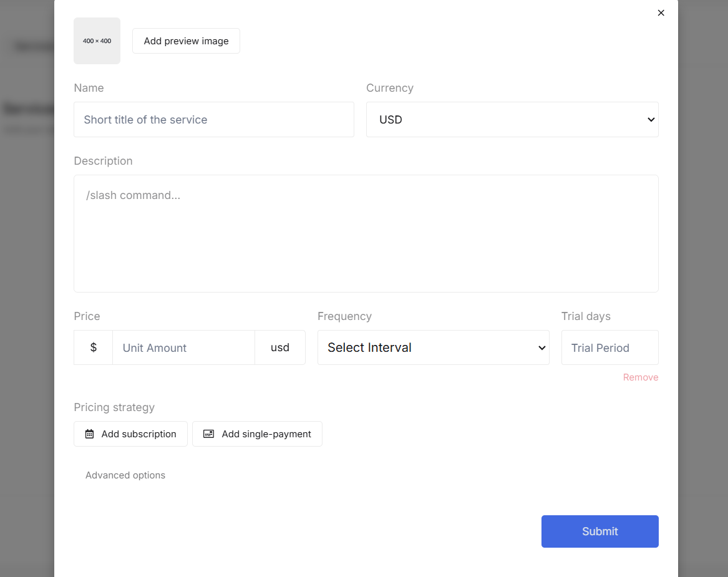Add a single-payment pricing strategy
The image size is (728, 577).
(257, 434)
